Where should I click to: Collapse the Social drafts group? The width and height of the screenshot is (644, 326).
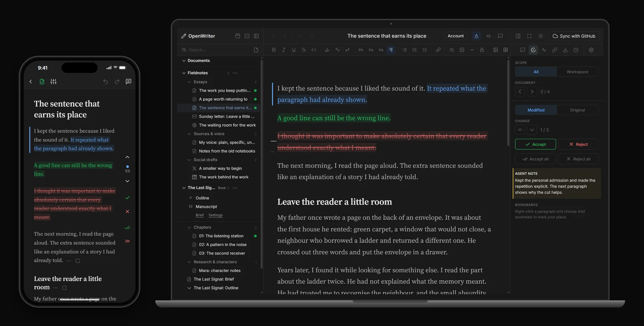pyautogui.click(x=189, y=160)
